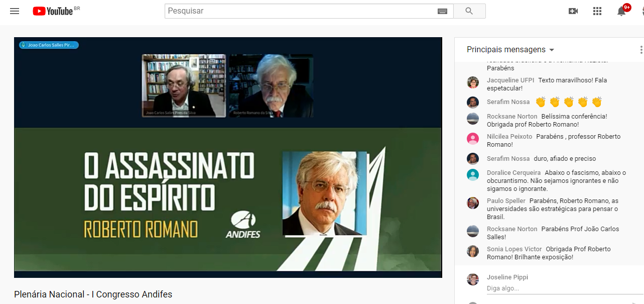Click the Joao Carlos Salles webcam tile
This screenshot has height=304, width=644.
click(184, 86)
